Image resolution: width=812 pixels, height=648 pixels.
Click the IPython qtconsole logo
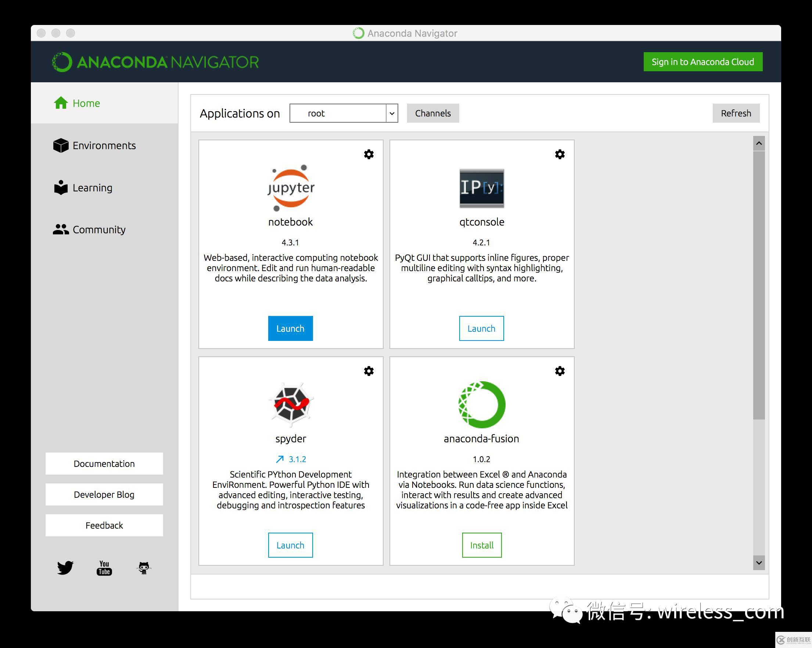tap(482, 188)
